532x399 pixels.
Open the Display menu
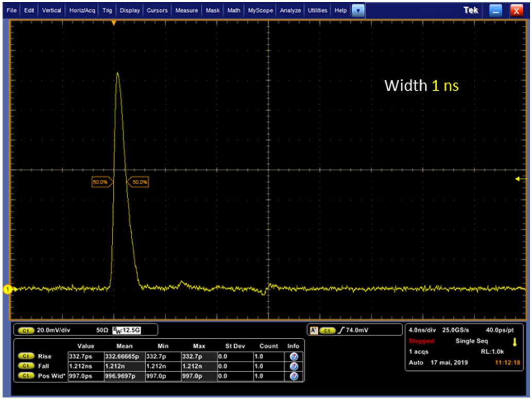[130, 10]
